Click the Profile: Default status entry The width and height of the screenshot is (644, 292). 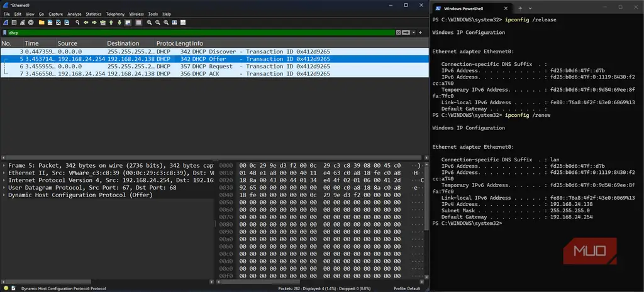pyautogui.click(x=406, y=288)
